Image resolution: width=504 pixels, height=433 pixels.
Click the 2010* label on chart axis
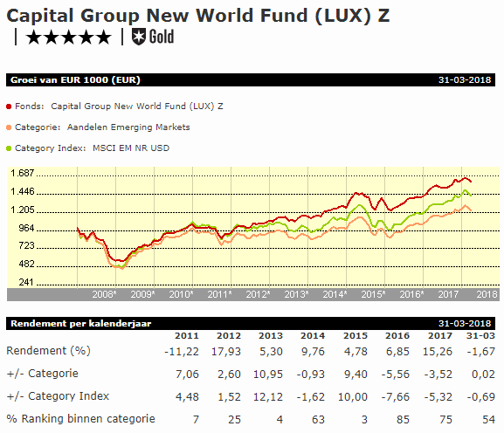(x=182, y=294)
